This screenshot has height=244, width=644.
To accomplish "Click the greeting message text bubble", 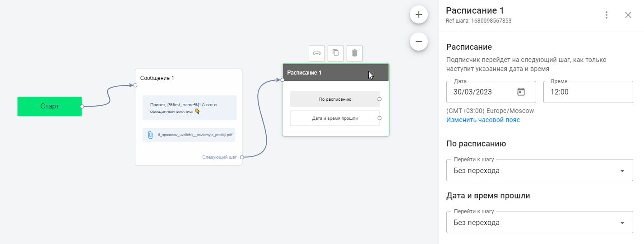I will coord(189,108).
